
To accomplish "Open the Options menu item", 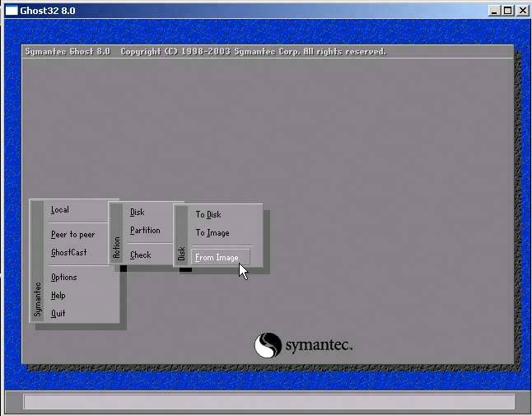I will (x=63, y=278).
